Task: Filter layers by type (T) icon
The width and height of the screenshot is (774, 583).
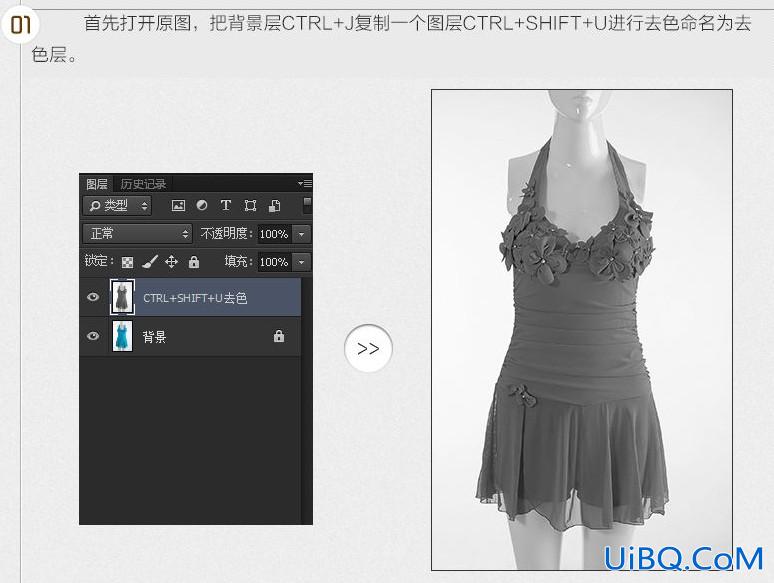Action: pyautogui.click(x=226, y=205)
